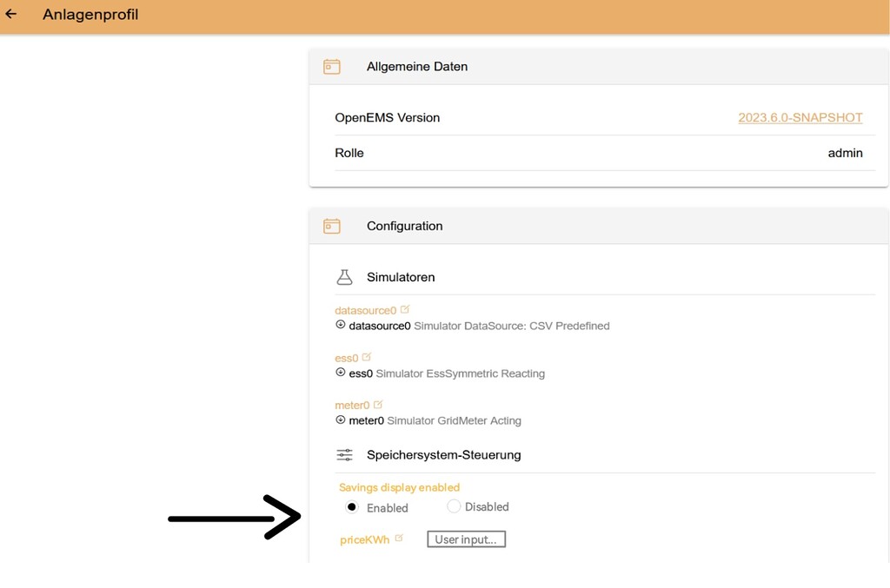Open the 2023.6.0-SNAPSHOT version link
This screenshot has width=890, height=588.
800,117
